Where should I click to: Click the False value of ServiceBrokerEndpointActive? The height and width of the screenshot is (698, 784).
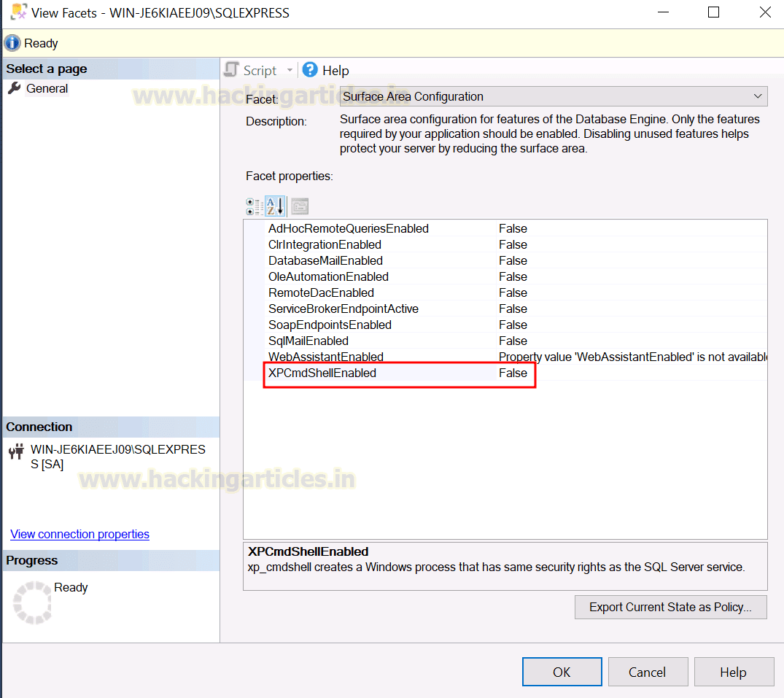513,309
